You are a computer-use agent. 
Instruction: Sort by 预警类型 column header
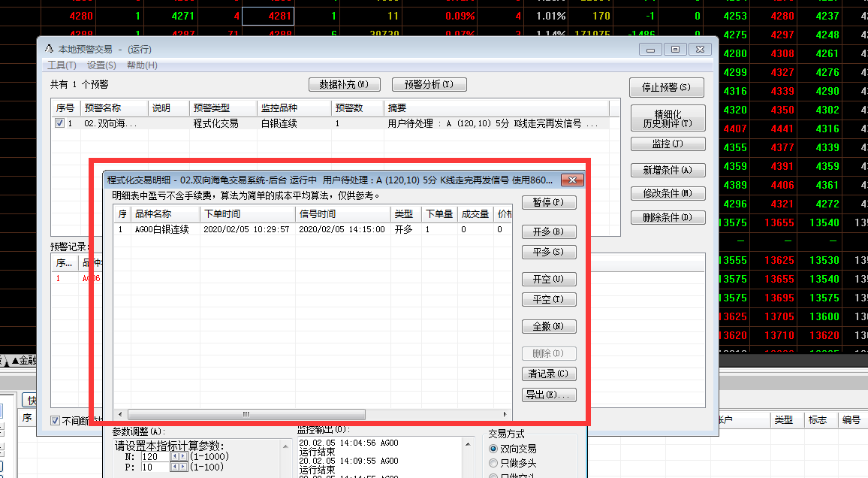pos(223,108)
